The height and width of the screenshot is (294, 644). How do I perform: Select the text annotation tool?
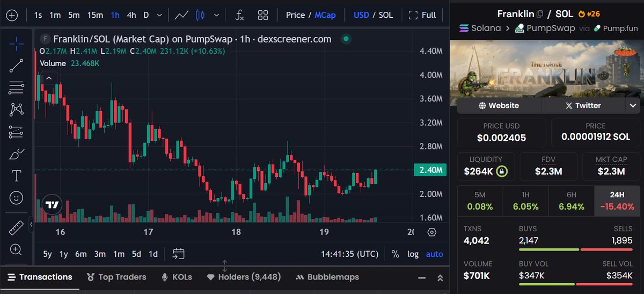(x=16, y=176)
